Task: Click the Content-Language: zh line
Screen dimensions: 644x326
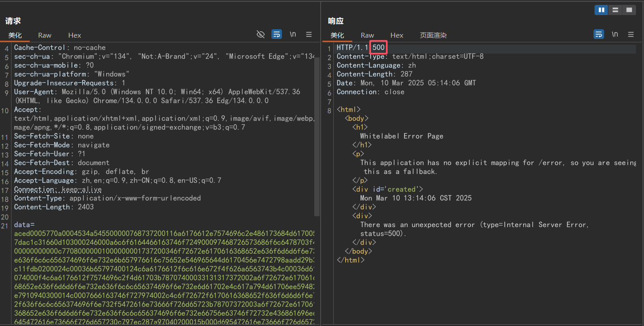Action: click(x=376, y=65)
